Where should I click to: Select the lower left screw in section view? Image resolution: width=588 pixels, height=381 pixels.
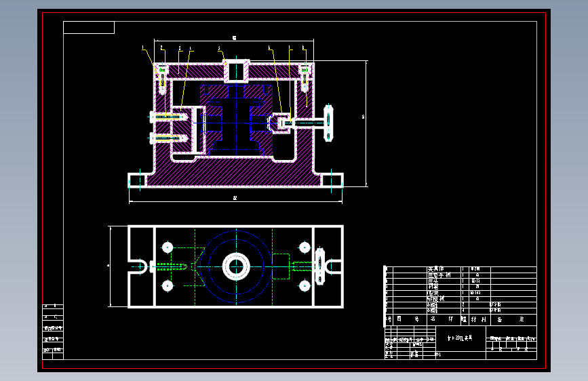pyautogui.click(x=168, y=138)
